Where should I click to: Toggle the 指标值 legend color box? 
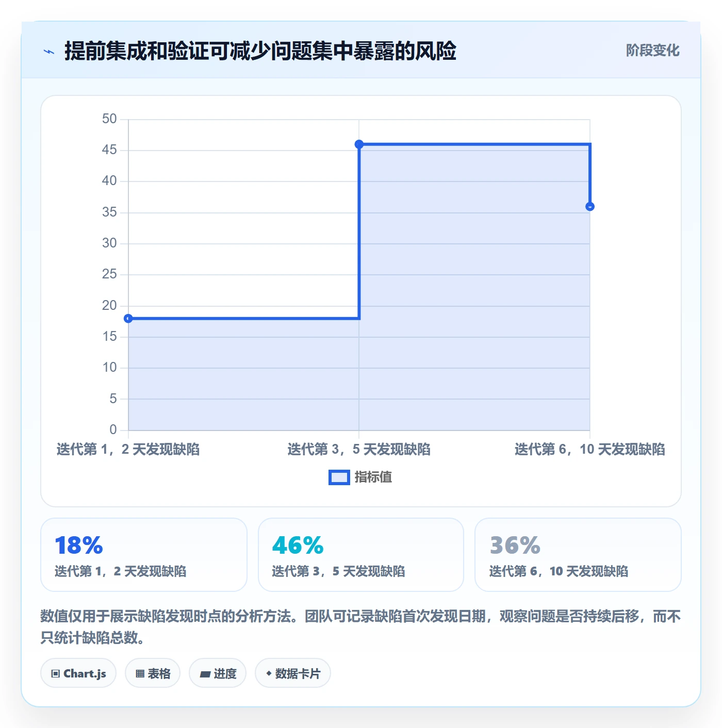tap(339, 477)
